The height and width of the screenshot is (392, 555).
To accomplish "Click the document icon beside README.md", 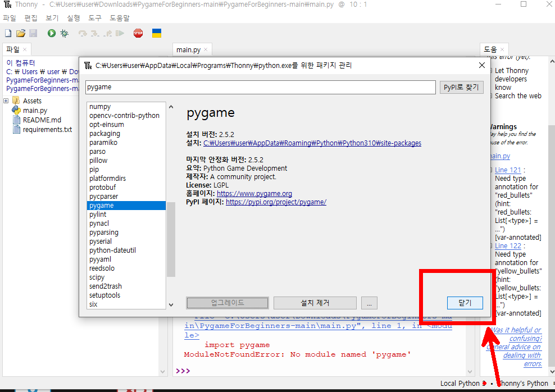I will [16, 120].
